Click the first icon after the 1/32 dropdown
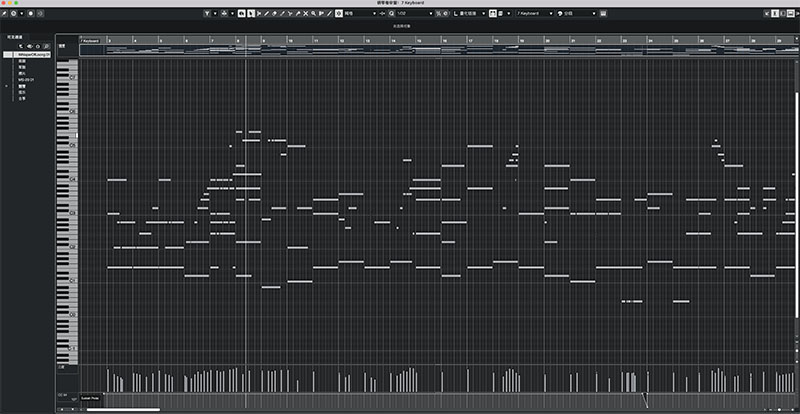This screenshot has width=800, height=414. pyautogui.click(x=438, y=13)
